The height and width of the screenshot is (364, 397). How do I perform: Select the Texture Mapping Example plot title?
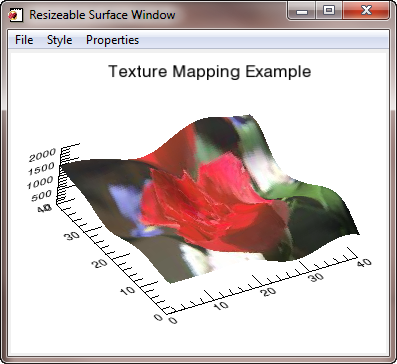[x=210, y=71]
